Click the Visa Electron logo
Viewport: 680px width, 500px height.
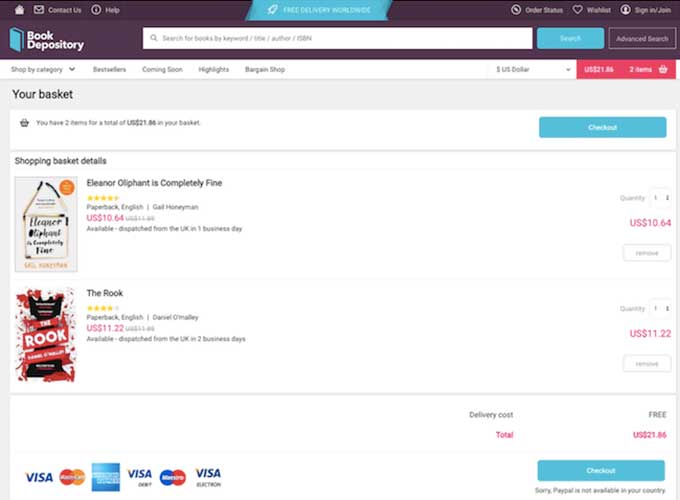click(208, 477)
